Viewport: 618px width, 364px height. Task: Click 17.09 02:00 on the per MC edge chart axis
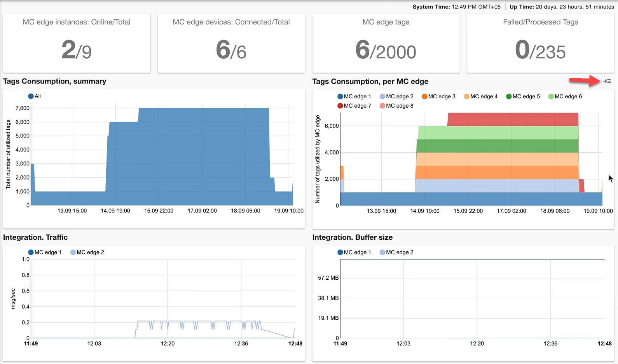click(512, 211)
